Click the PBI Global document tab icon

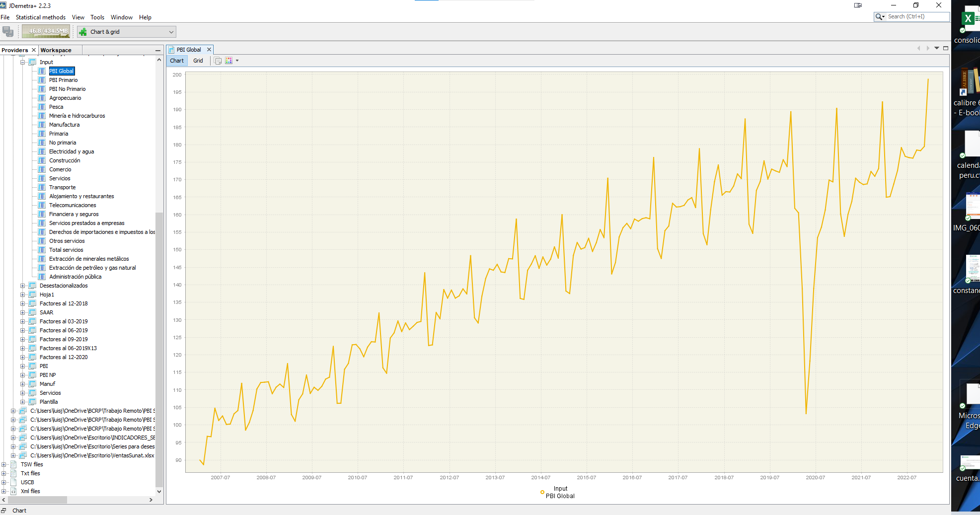coord(171,50)
